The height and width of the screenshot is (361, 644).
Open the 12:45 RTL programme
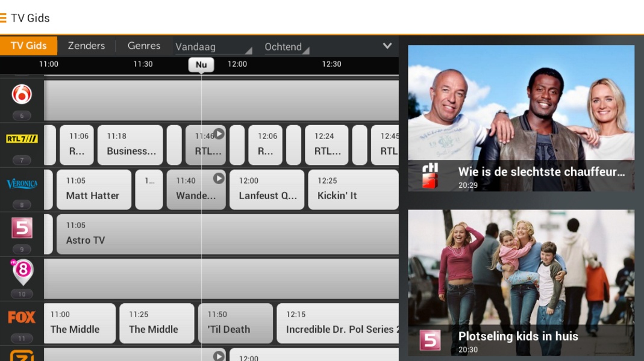[385, 145]
